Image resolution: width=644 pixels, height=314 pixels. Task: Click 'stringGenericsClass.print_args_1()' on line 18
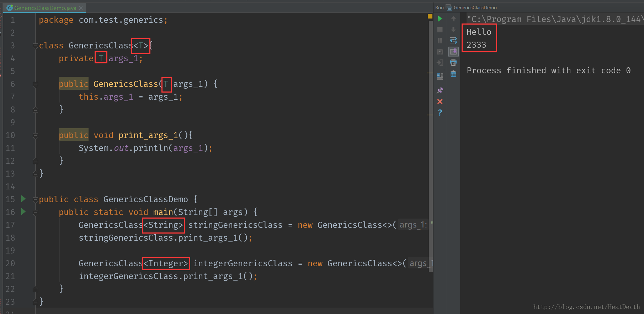pos(163,238)
